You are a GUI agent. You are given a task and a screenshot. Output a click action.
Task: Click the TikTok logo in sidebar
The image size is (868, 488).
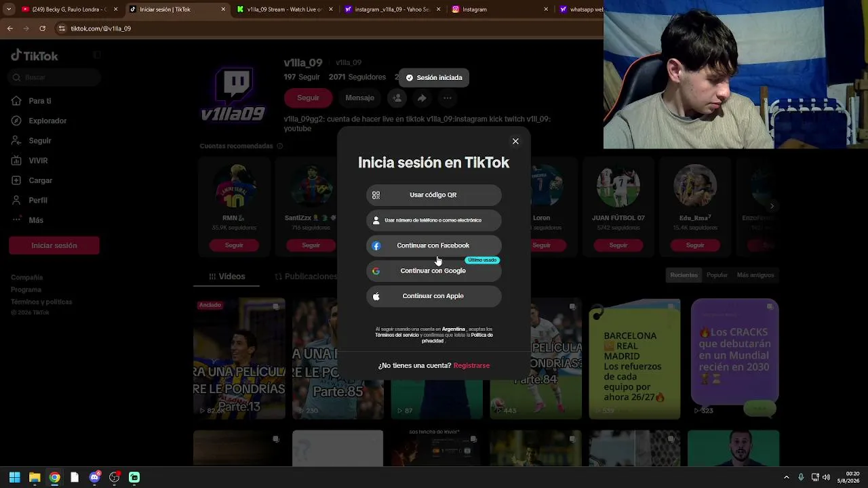coord(35,56)
